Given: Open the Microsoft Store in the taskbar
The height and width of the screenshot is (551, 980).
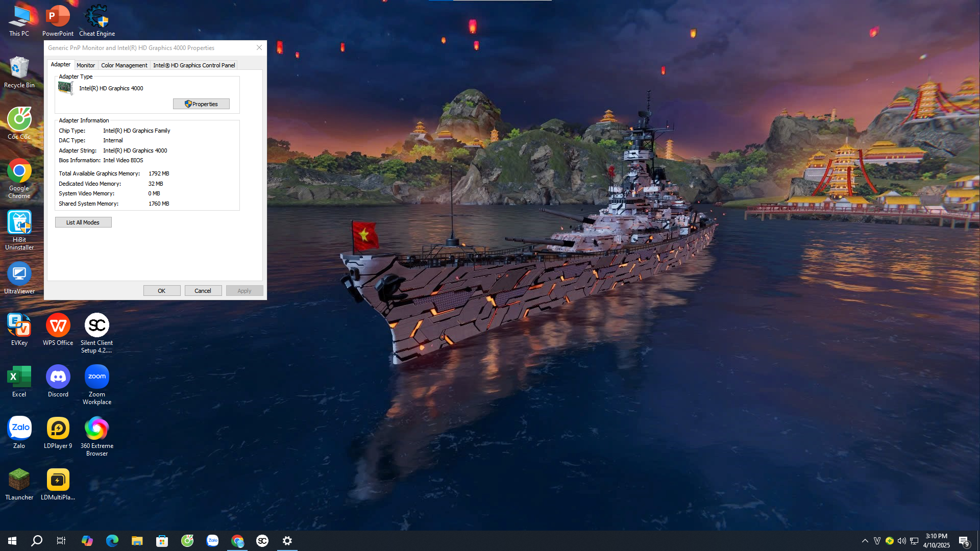Looking at the screenshot, I should pos(162,541).
